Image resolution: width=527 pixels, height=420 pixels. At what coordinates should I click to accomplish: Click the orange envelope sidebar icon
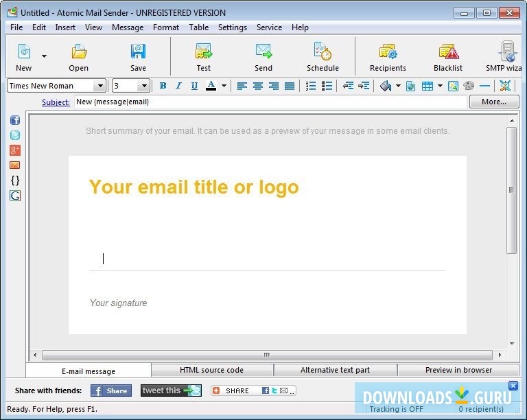coord(15,165)
